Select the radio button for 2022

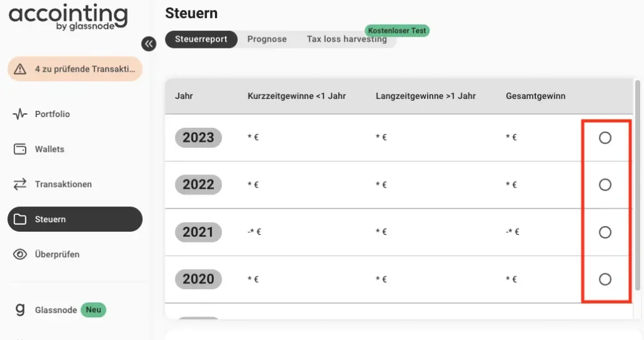coord(605,184)
